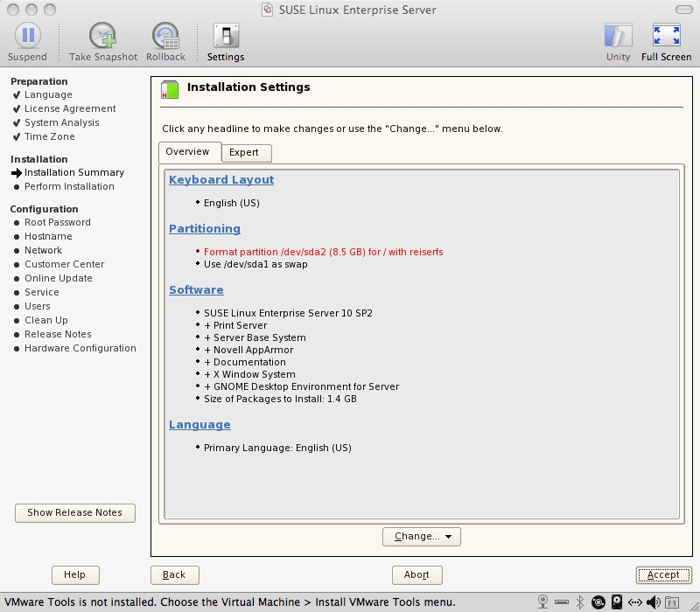
Task: Click the toolbar toggle pill button
Action: (684, 10)
